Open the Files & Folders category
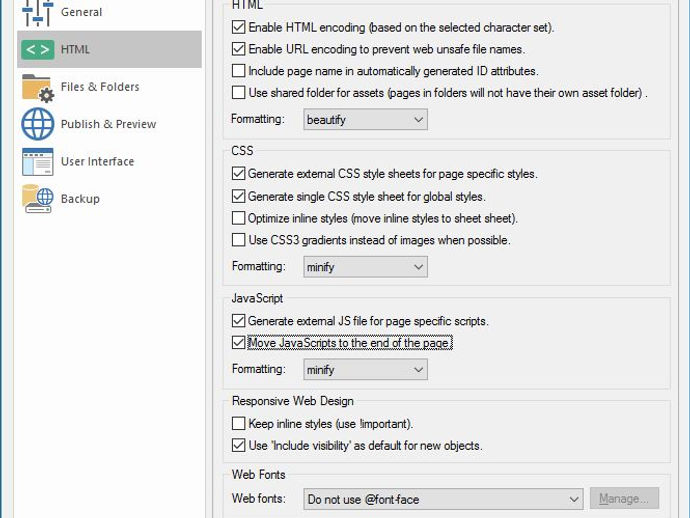This screenshot has width=690, height=518. (x=100, y=87)
